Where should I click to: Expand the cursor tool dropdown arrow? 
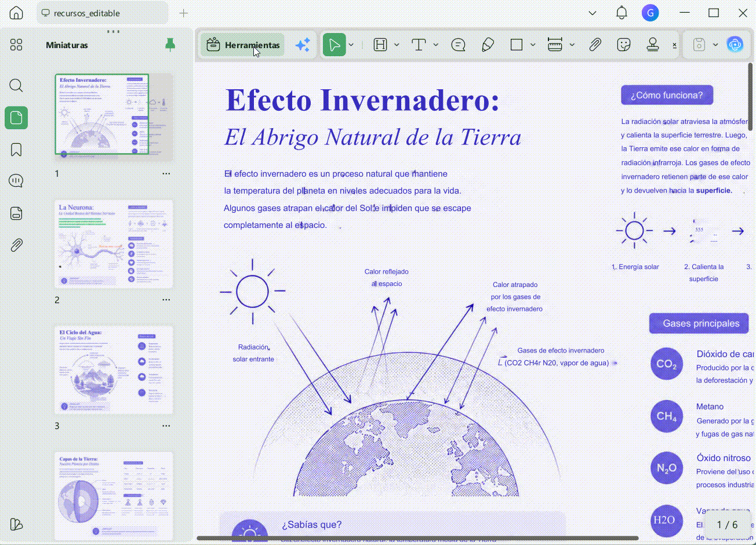point(351,45)
